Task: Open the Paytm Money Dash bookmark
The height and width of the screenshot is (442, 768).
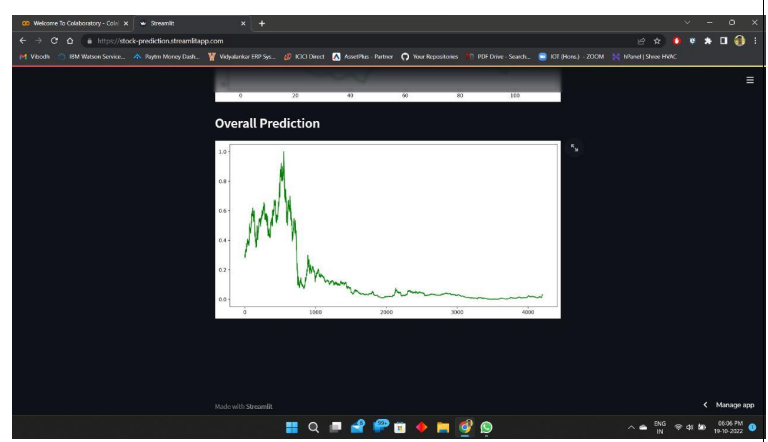Action: [167, 57]
